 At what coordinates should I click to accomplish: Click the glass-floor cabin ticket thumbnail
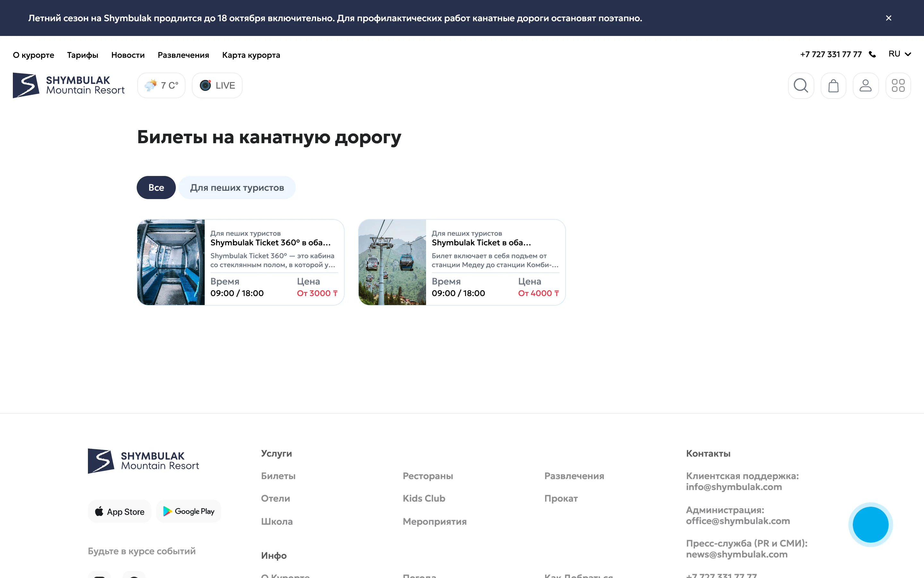[171, 262]
